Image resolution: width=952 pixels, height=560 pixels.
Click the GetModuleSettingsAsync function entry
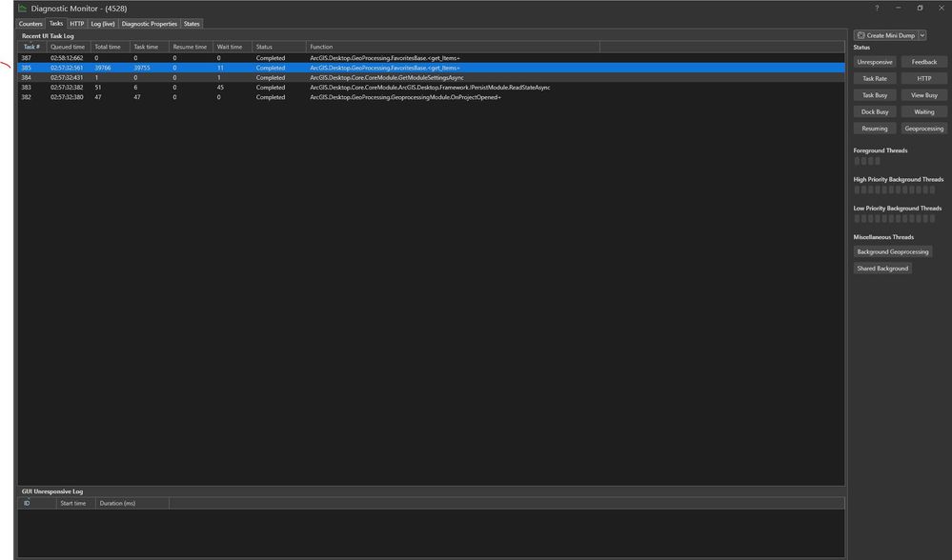tap(387, 78)
